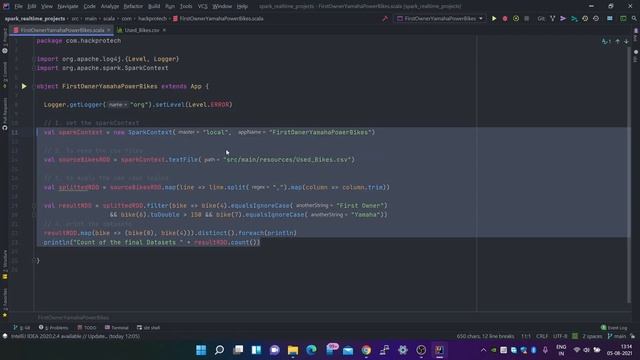Close the FirstOwnerYamahaPowerBikes.scala tab
Image resolution: width=640 pixels, height=360 pixels.
pos(109,30)
